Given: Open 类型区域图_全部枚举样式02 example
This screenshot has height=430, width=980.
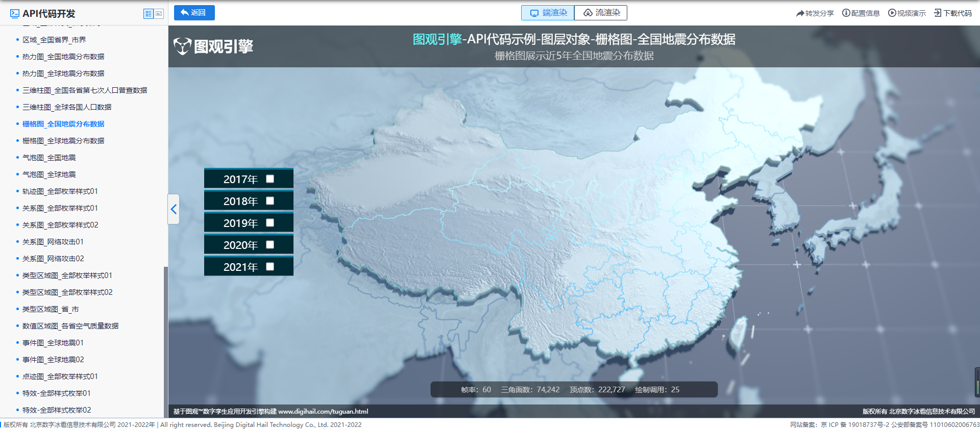Looking at the screenshot, I should coord(67,292).
